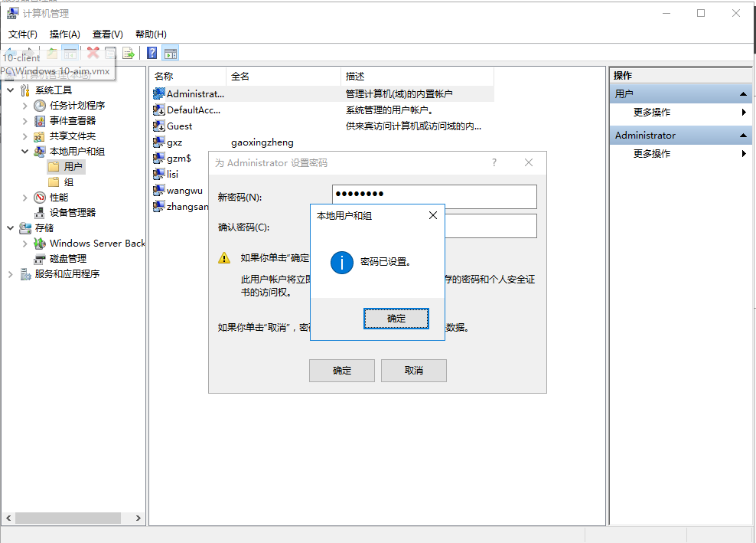Expand the 性能 node arrow
756x543 pixels.
(x=25, y=198)
